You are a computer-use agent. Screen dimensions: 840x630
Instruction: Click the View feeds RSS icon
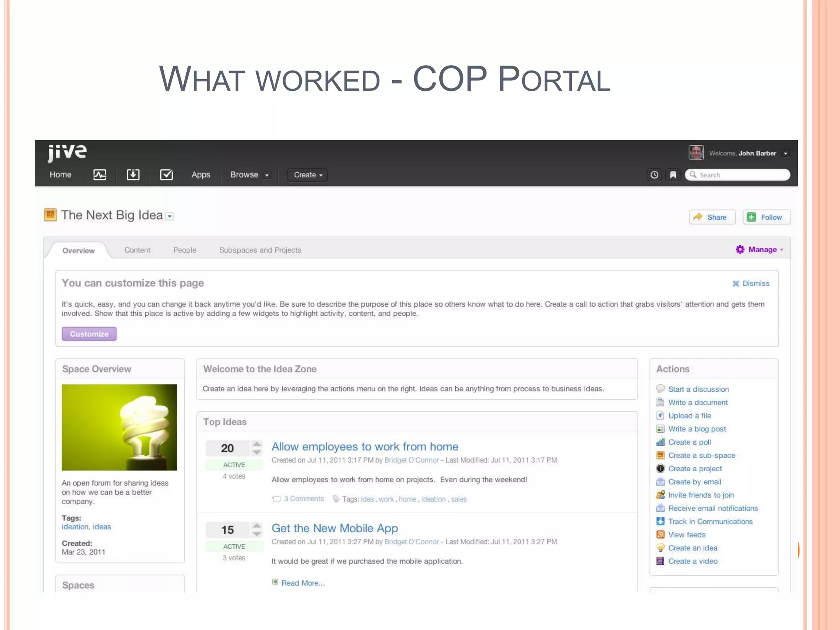[660, 534]
